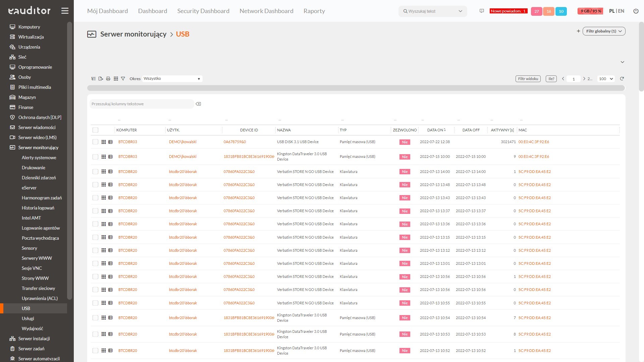Check the row dated 2022-07-15 10:00

pos(95,157)
